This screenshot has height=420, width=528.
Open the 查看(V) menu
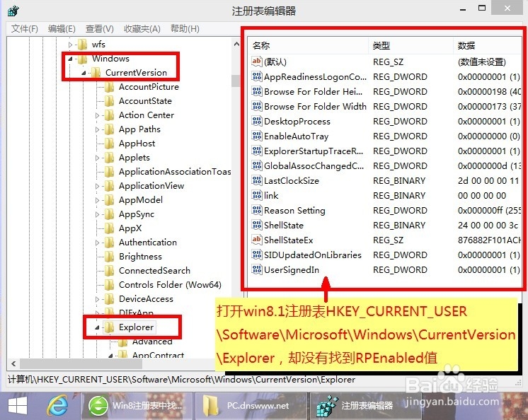click(x=100, y=29)
